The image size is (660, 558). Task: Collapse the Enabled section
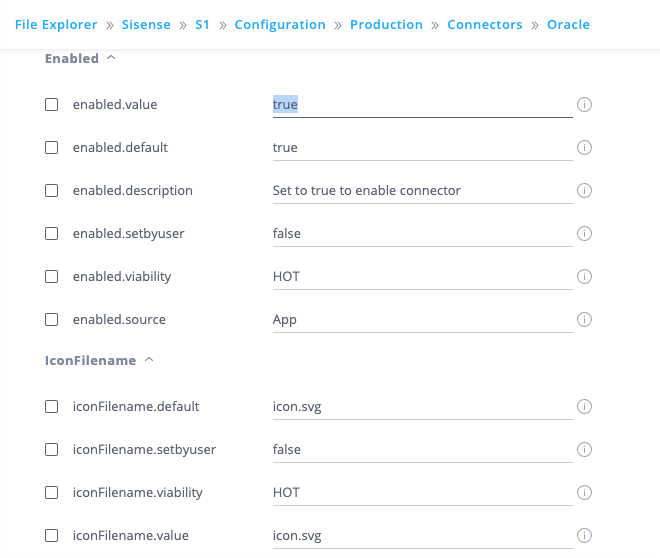111,58
